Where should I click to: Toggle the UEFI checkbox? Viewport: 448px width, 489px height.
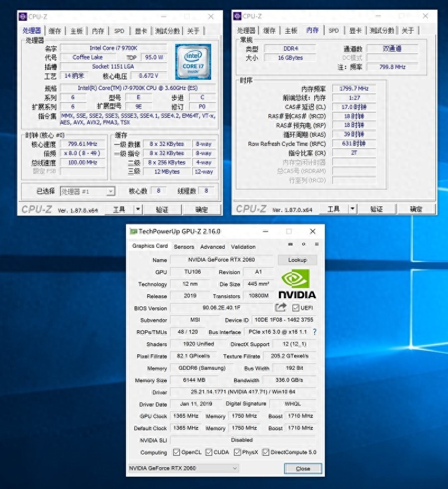click(296, 308)
